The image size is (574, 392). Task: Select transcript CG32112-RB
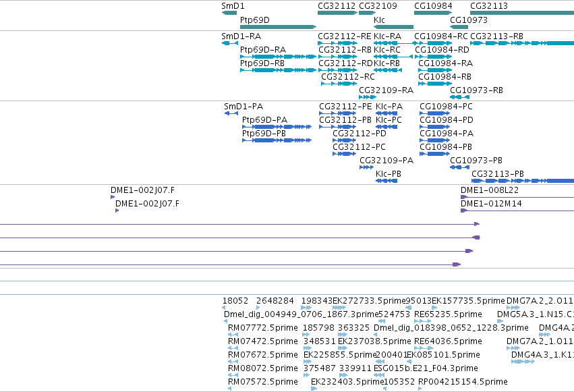(337, 57)
